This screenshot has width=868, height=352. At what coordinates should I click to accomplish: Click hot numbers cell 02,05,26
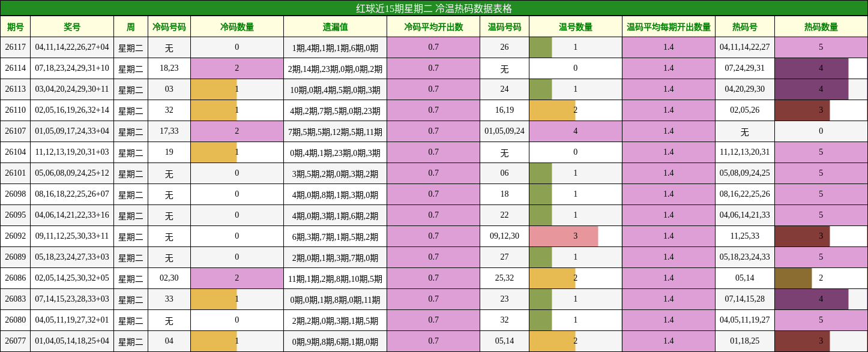[x=745, y=110]
